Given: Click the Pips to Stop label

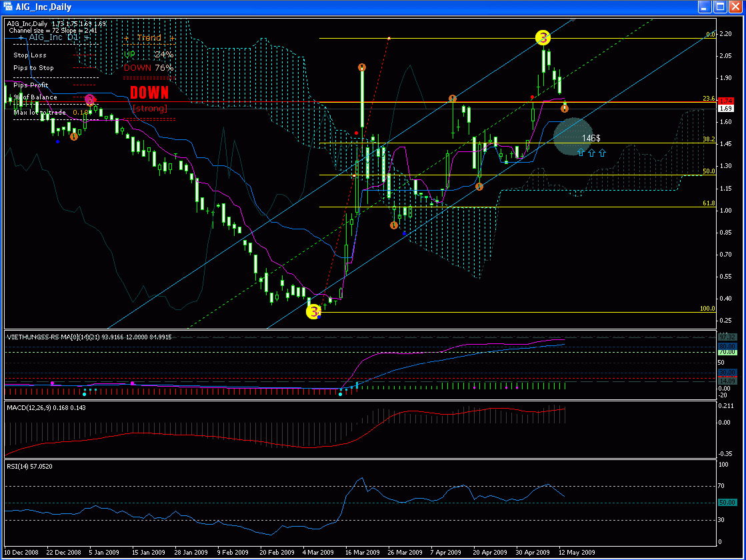Looking at the screenshot, I should 33,68.
